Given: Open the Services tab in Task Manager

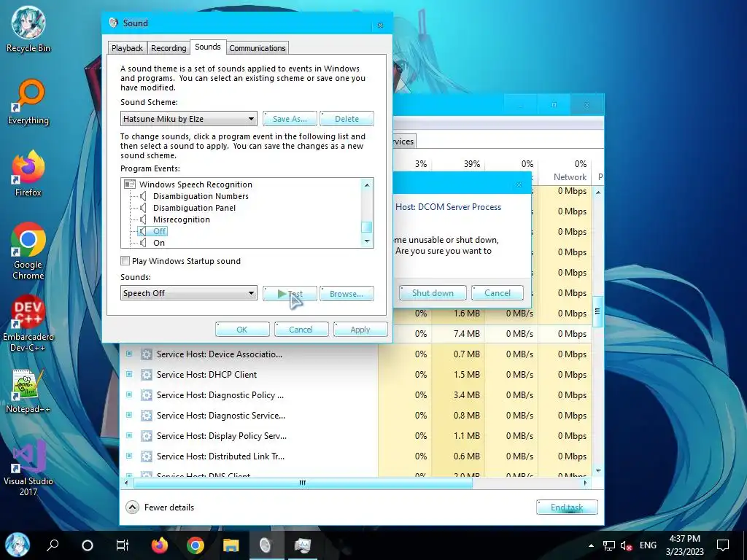Looking at the screenshot, I should [404, 141].
